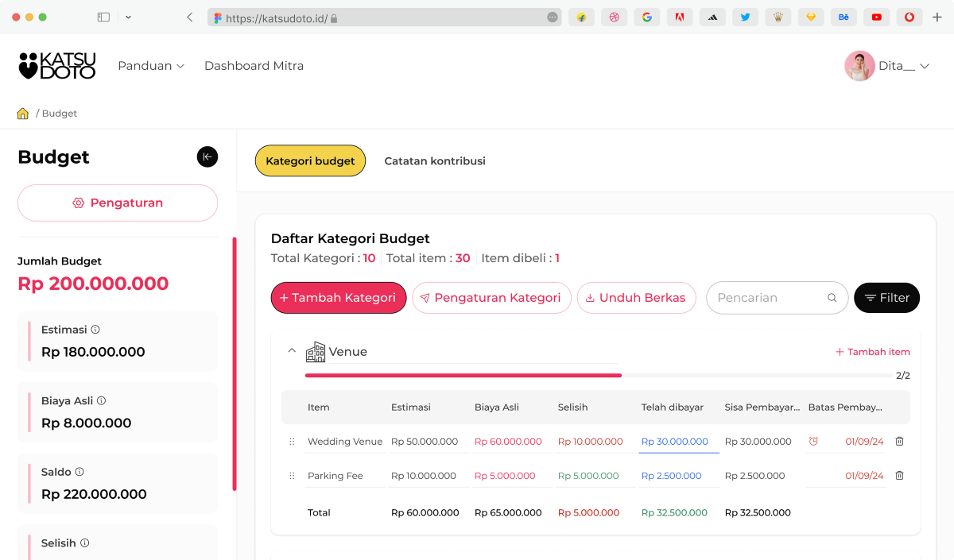This screenshot has width=954, height=560.
Task: Select the Kategori budget tab
Action: click(310, 161)
